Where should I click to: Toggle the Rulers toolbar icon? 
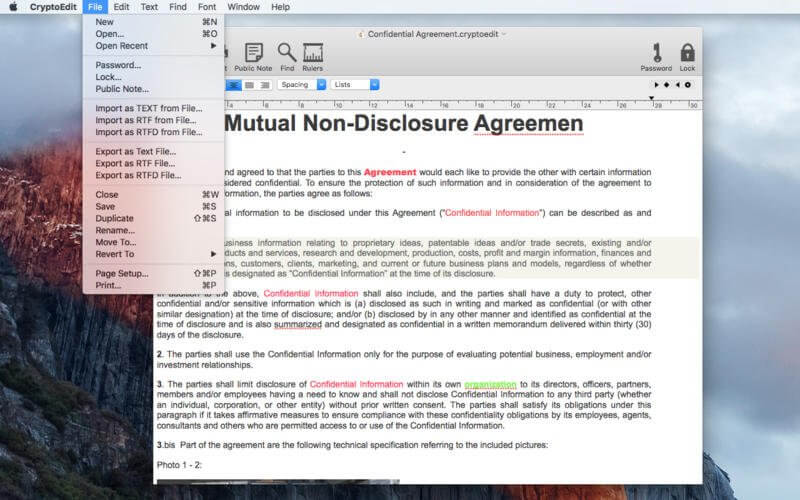313,54
